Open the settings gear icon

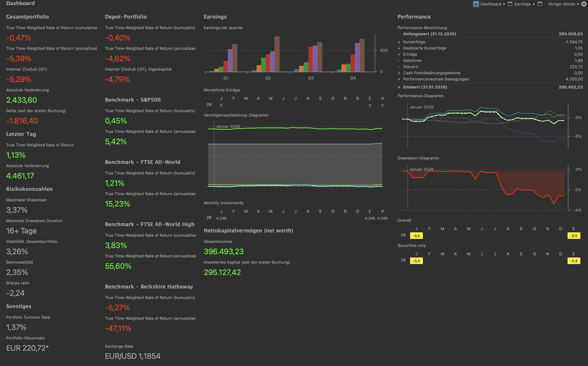point(584,4)
